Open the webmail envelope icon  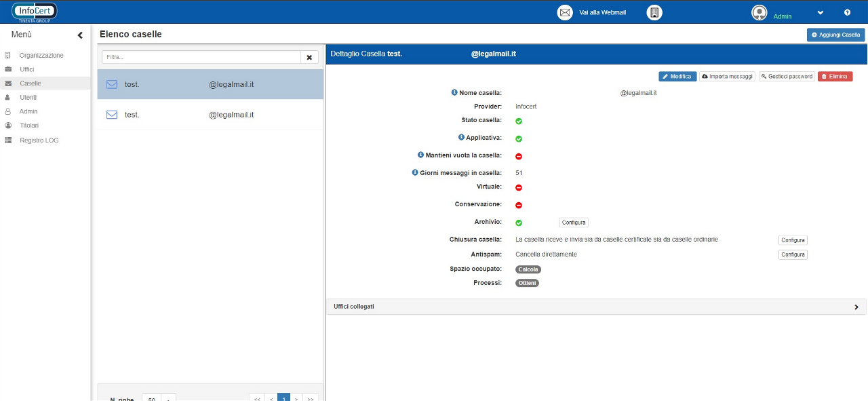click(x=564, y=12)
